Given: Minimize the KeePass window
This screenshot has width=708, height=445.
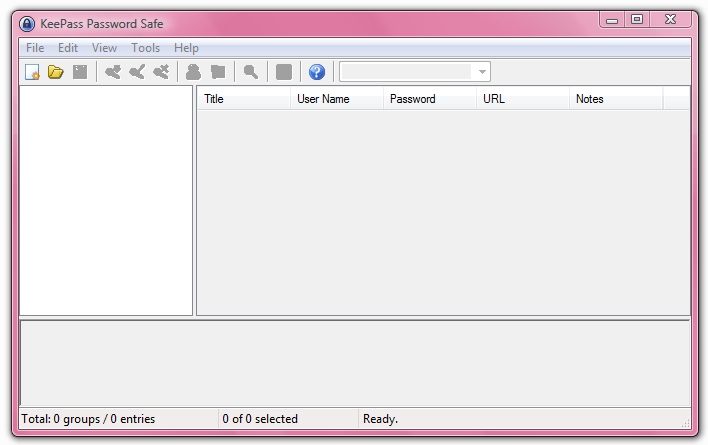Looking at the screenshot, I should point(612,20).
